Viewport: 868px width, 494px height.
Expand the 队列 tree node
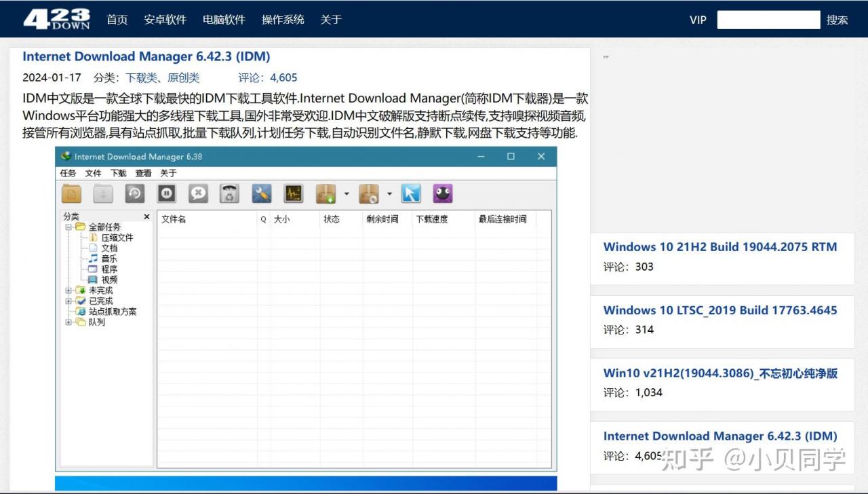tap(68, 322)
